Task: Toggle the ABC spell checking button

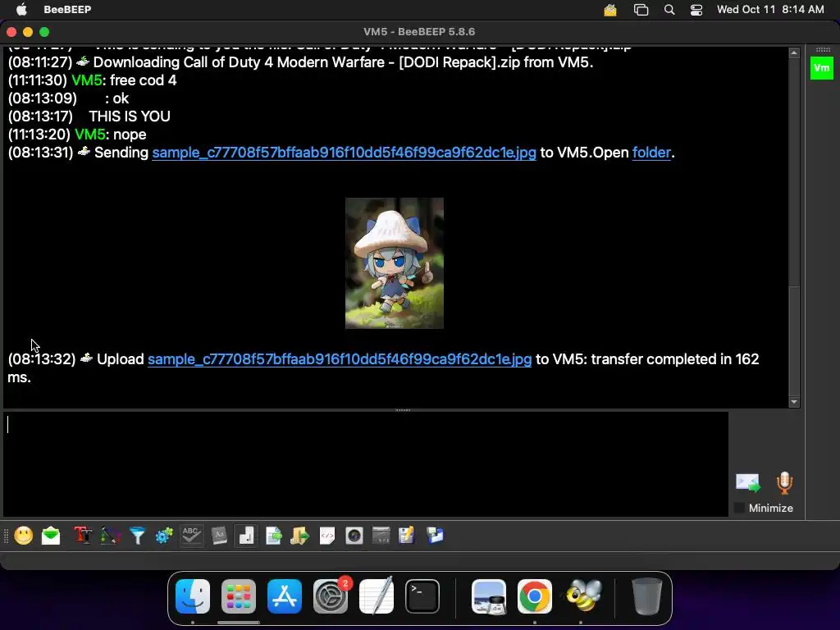Action: coord(191,535)
